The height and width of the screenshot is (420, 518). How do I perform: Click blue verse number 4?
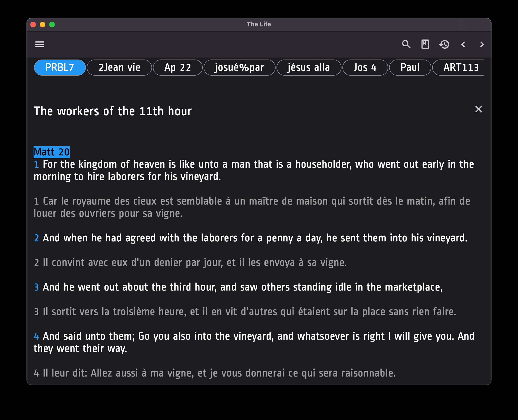coord(36,336)
